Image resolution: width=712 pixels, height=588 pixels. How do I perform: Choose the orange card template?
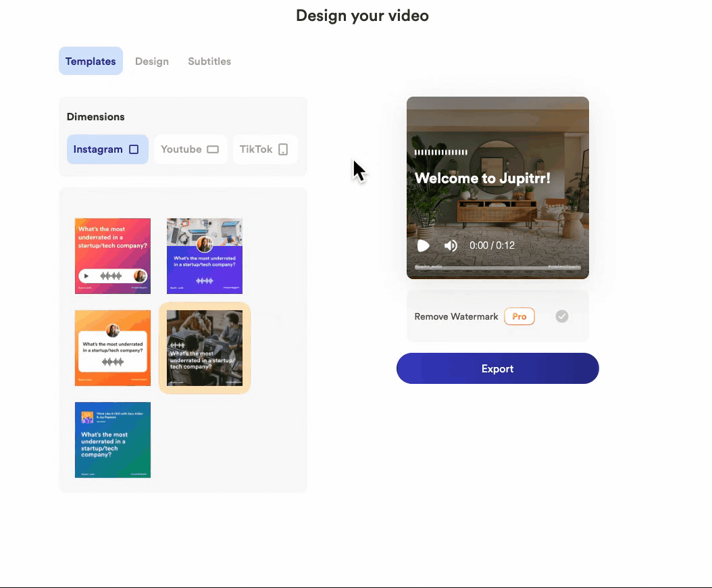[x=113, y=348]
